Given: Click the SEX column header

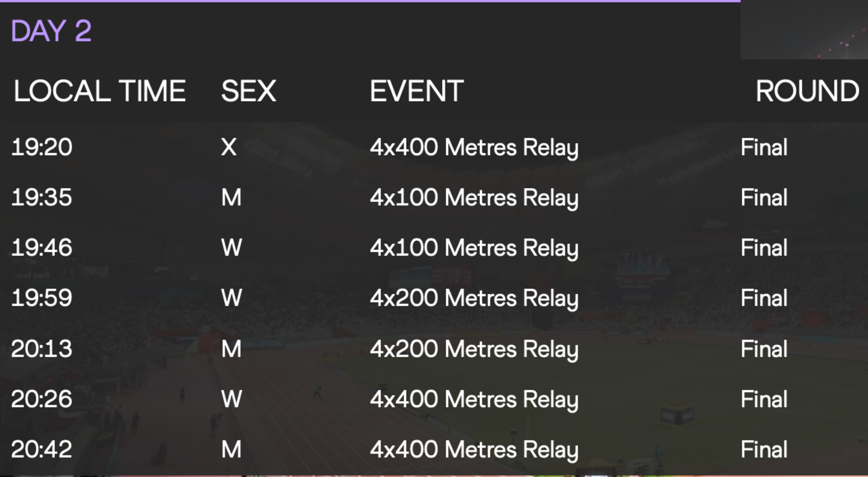Looking at the screenshot, I should pyautogui.click(x=248, y=91).
